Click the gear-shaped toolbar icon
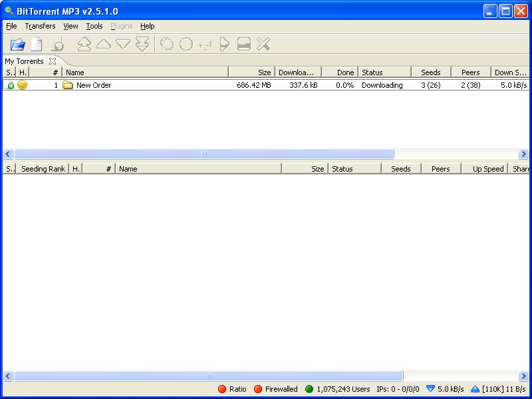Viewport: 532px width, 399px height. coord(167,45)
